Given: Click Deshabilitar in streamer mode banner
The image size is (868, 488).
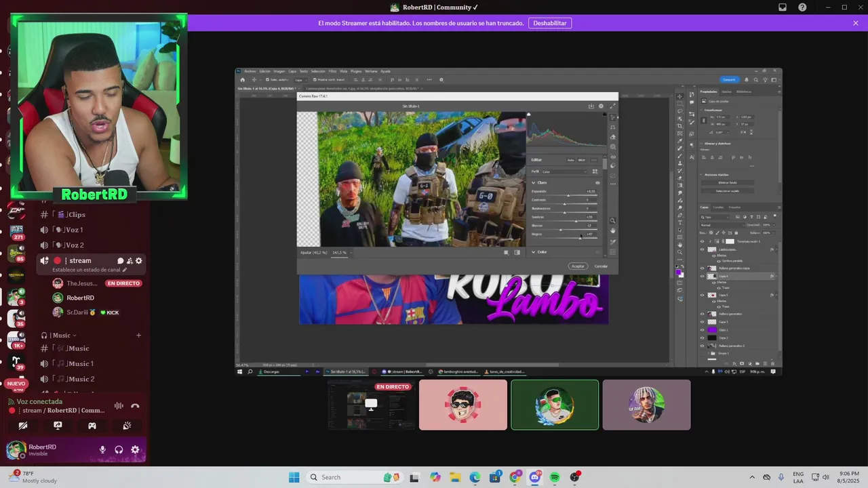Looking at the screenshot, I should click(x=549, y=23).
